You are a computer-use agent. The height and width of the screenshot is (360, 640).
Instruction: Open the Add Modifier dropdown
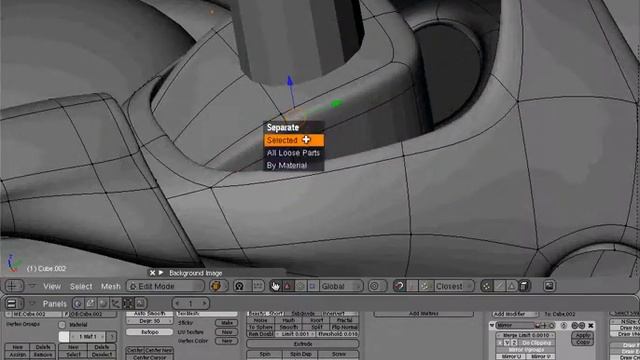515,314
